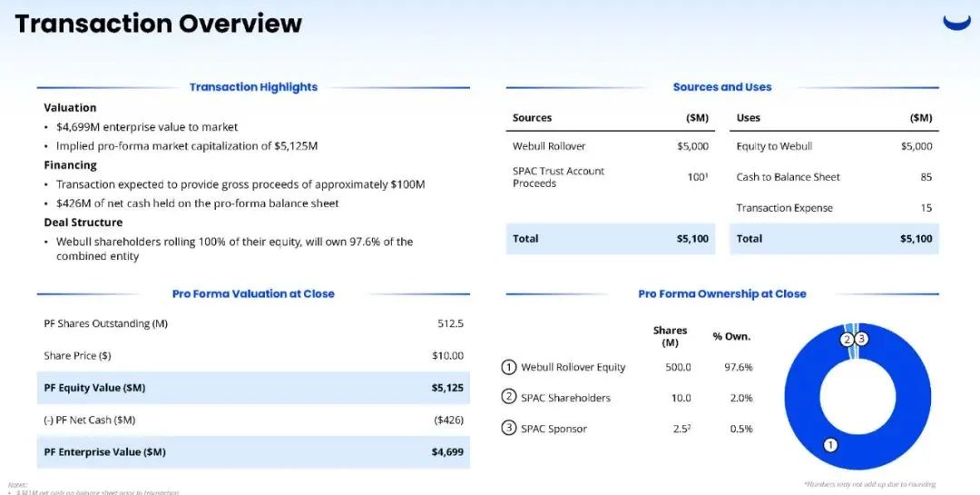Click the Sources and Uses section heading
This screenshot has width=980, height=495.
click(x=722, y=87)
